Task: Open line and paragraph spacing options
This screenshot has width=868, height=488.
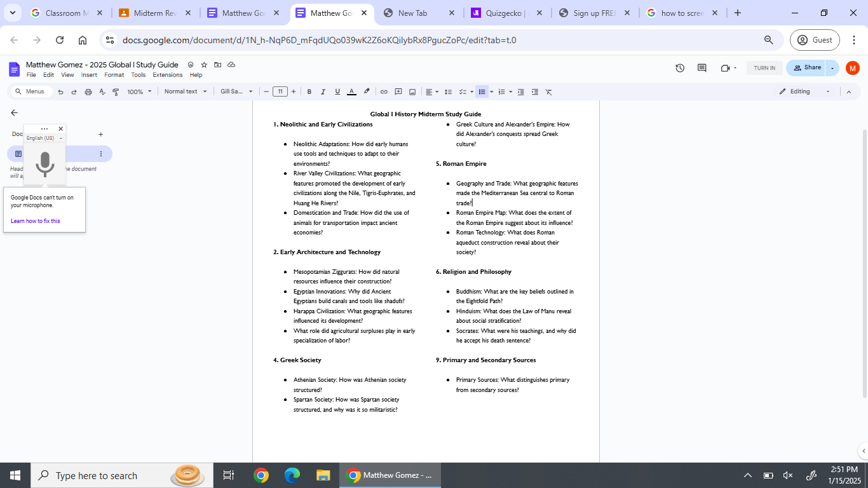Action: (x=448, y=91)
